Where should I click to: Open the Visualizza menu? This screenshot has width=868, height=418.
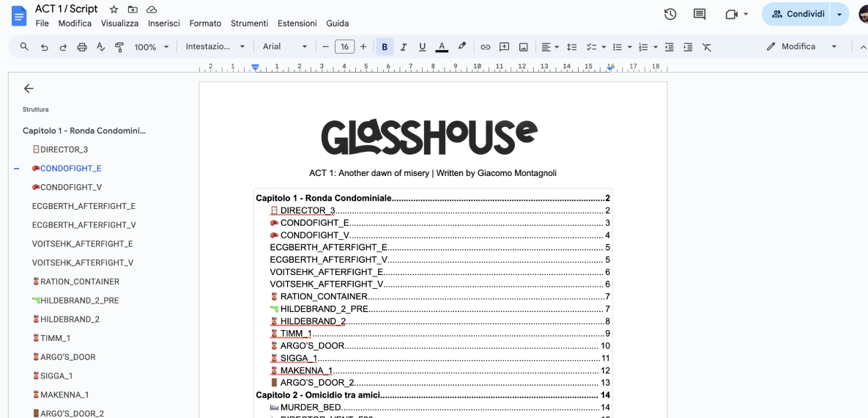click(119, 23)
